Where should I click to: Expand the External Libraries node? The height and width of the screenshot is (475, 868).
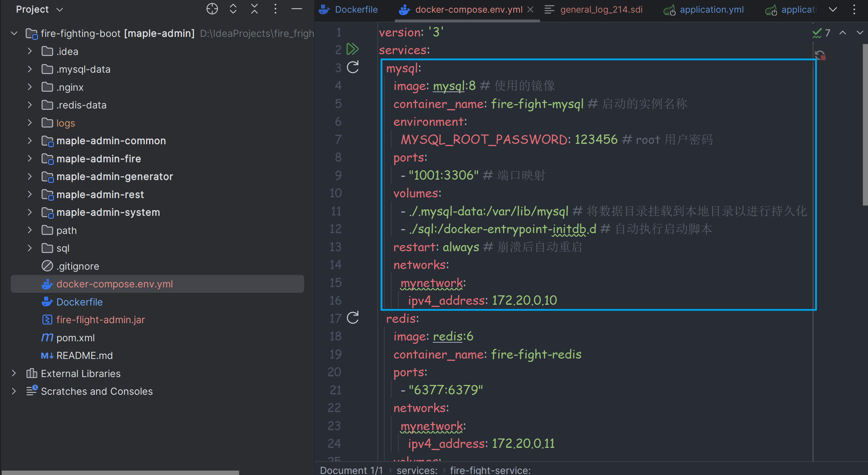pos(14,373)
